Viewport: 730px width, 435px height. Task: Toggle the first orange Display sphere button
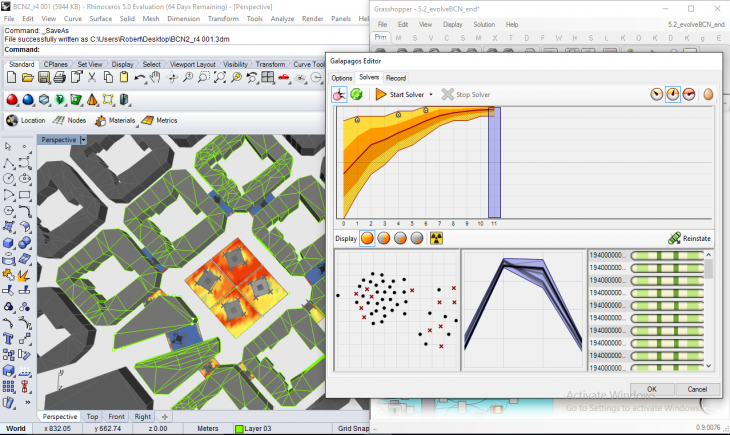pos(368,238)
